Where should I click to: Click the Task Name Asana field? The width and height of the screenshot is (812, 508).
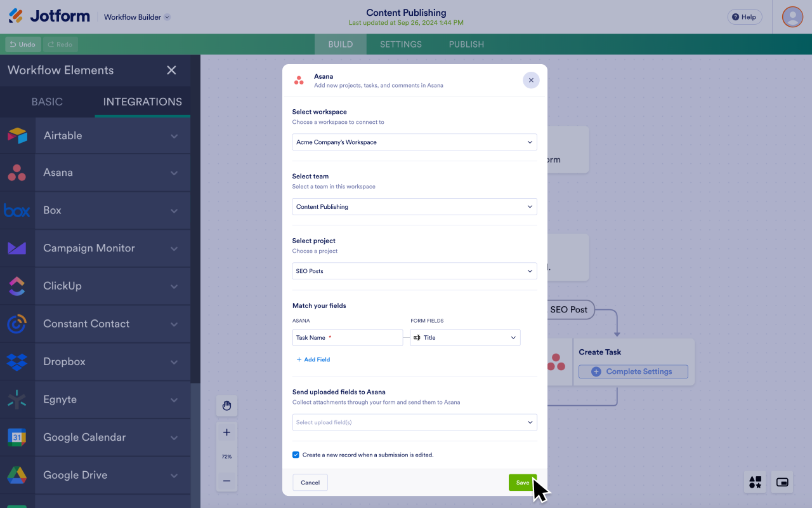point(347,338)
